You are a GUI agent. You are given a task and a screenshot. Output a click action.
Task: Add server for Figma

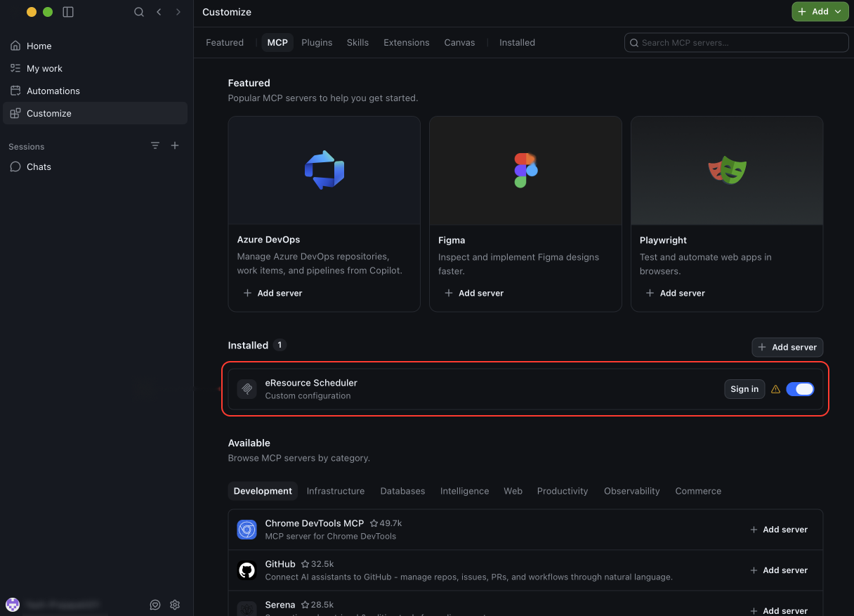click(474, 293)
